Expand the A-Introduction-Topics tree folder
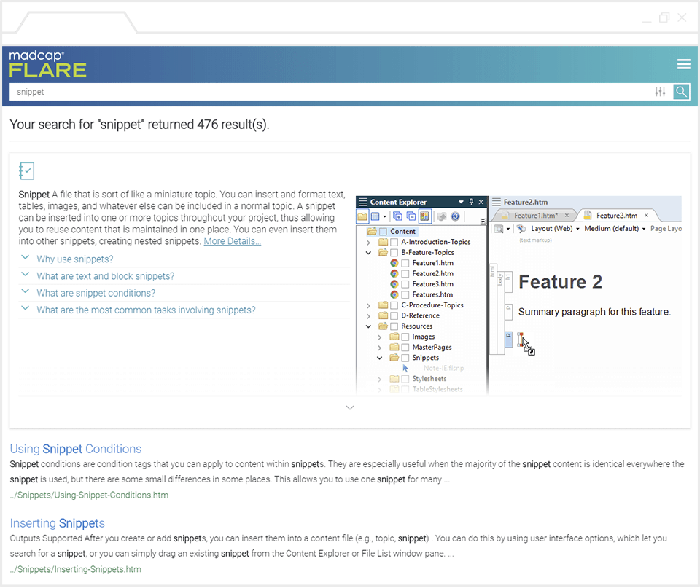 368,243
